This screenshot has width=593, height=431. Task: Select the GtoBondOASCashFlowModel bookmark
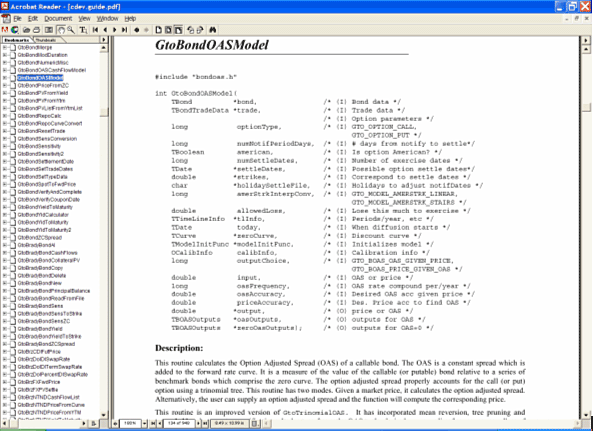click(x=52, y=70)
